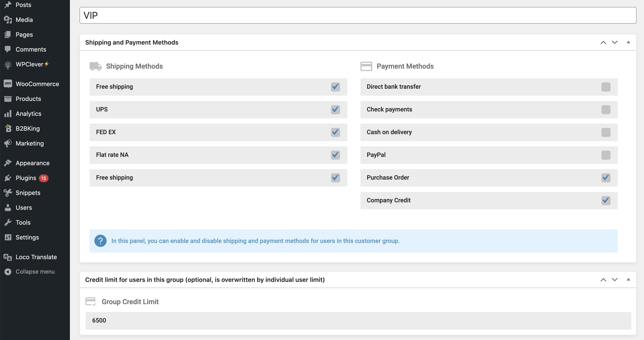Screen dimensions: 644x340
Task: Click the blue question mark help icon
Action: [100, 241]
